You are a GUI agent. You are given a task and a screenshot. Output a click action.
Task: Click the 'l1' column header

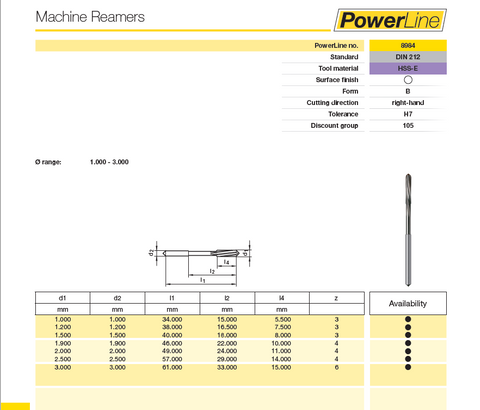coord(172,298)
